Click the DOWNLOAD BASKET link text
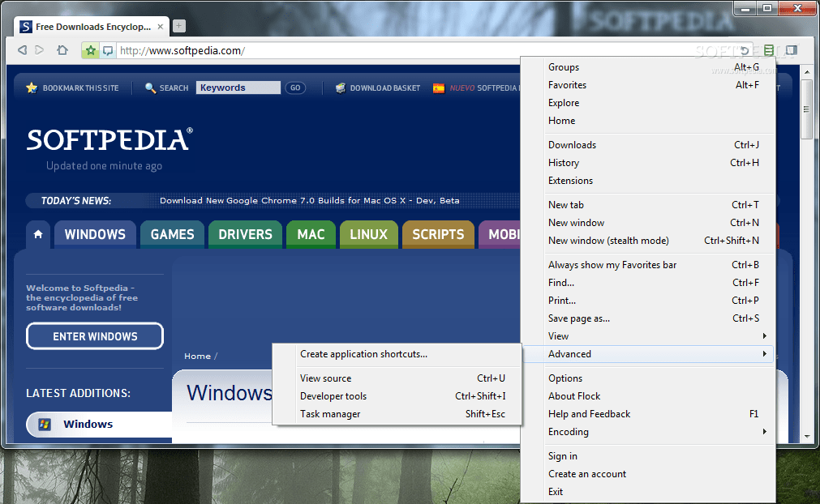The width and height of the screenshot is (820, 504). pos(385,88)
